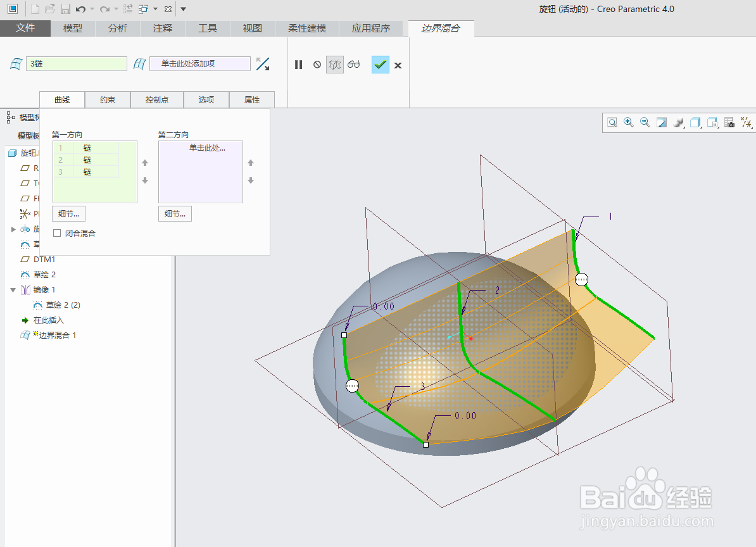
Task: Open the datum display filters icon
Action: [747, 122]
